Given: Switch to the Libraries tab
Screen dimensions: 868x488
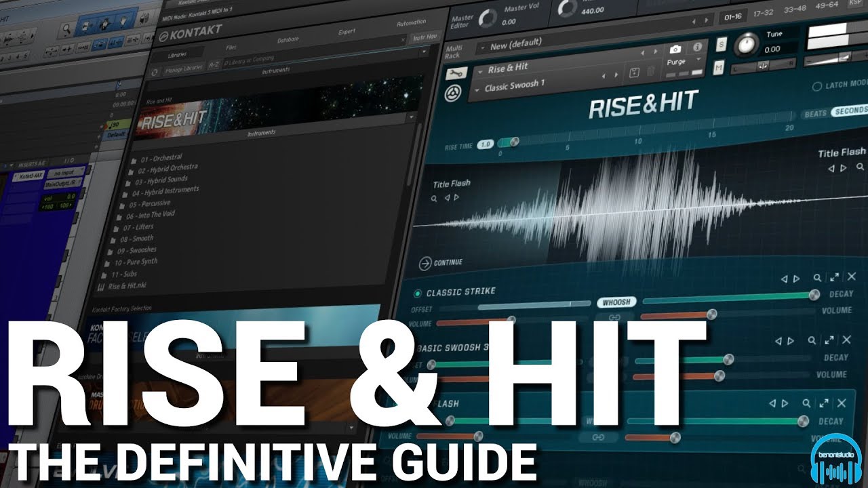Looking at the screenshot, I should pos(177,53).
